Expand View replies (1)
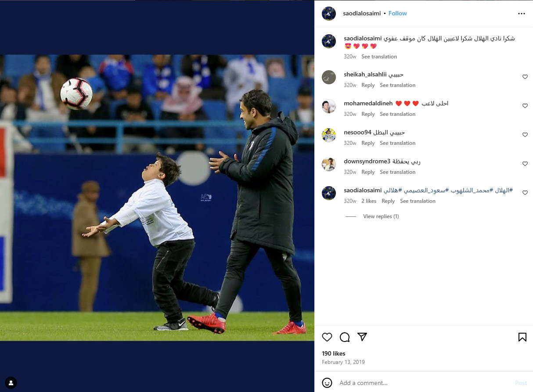Image resolution: width=533 pixels, height=392 pixels. click(381, 216)
